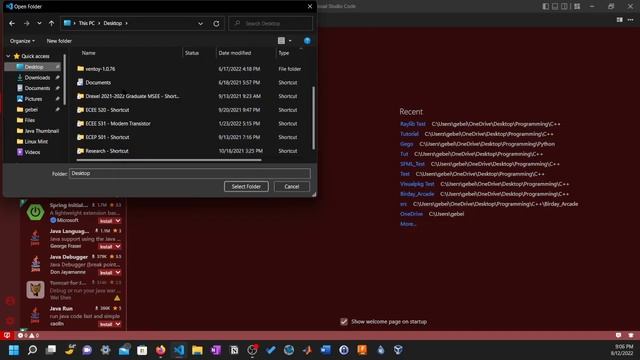Go back in Open Folder dialog
The width and height of the screenshot is (640, 360).
click(x=12, y=23)
